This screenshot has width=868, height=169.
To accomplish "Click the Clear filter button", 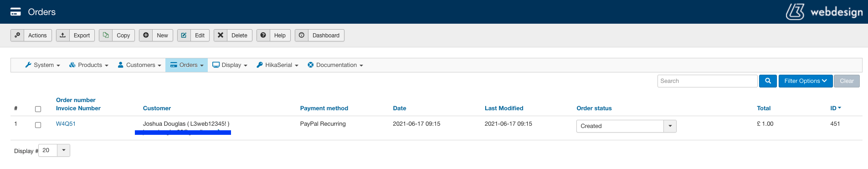I will point(847,81).
